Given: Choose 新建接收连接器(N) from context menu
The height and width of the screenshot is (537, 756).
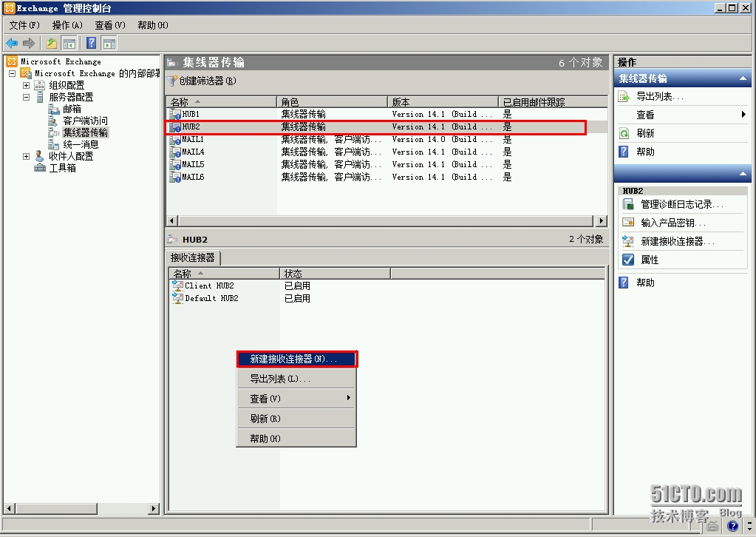Looking at the screenshot, I should (x=296, y=359).
